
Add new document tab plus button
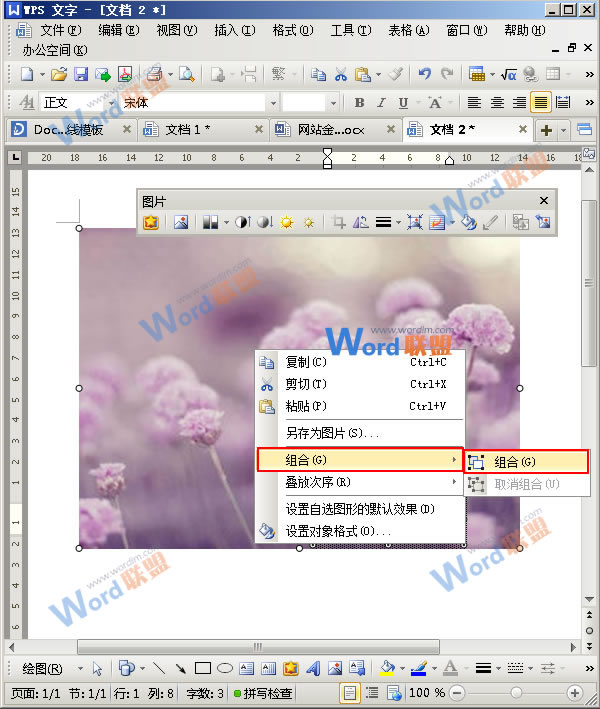(546, 130)
